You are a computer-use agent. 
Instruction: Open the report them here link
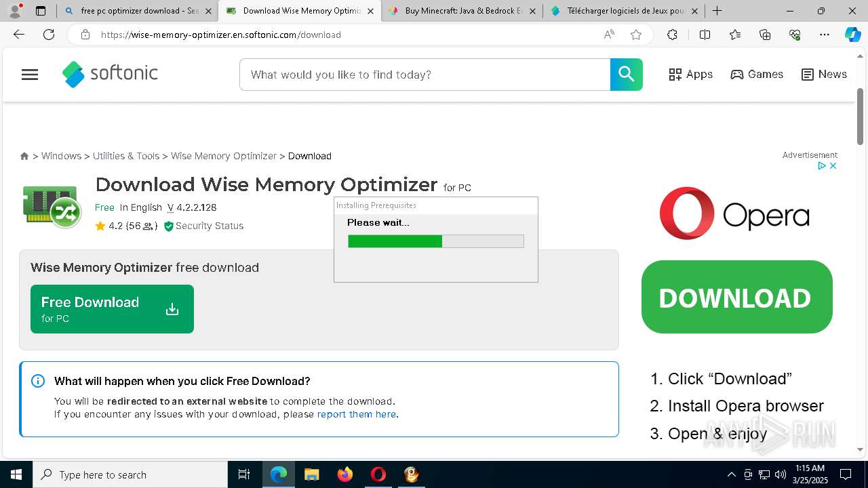point(357,414)
